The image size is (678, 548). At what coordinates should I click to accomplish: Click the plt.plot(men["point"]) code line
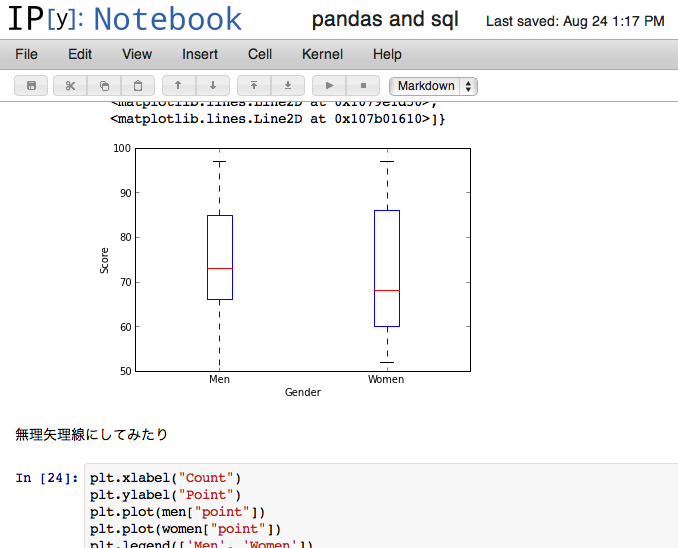[x=177, y=512]
